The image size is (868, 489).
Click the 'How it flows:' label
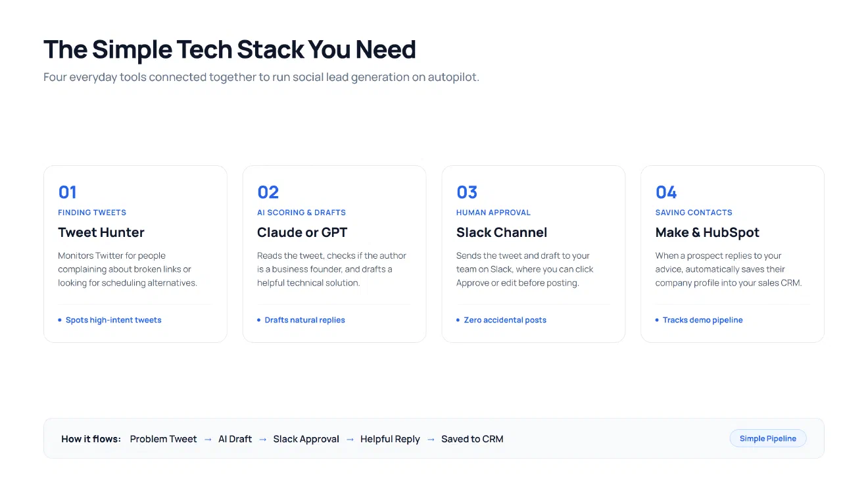click(91, 439)
